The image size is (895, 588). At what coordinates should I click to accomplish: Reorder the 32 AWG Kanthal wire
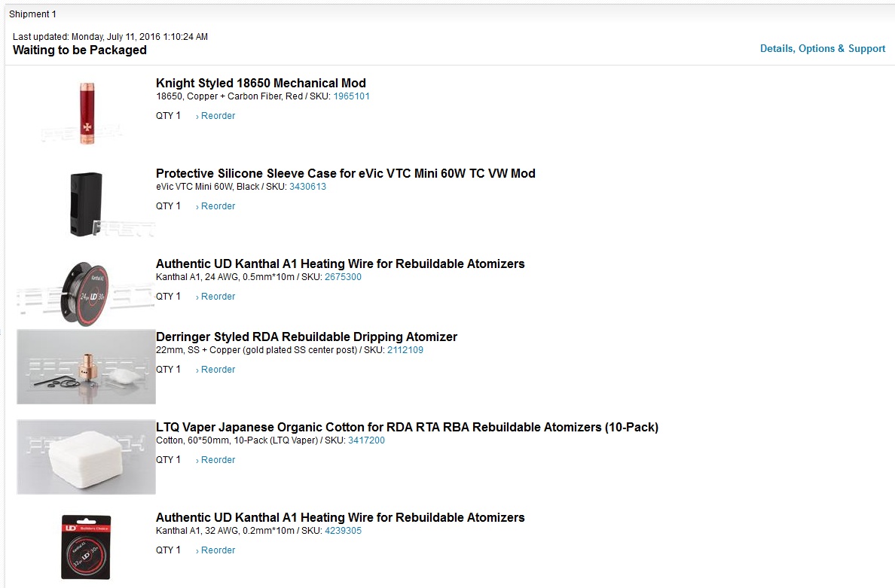click(215, 550)
